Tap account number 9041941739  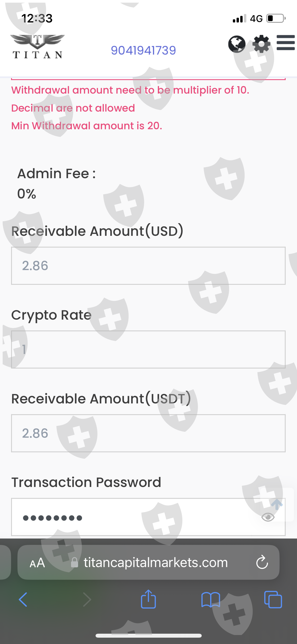click(143, 50)
